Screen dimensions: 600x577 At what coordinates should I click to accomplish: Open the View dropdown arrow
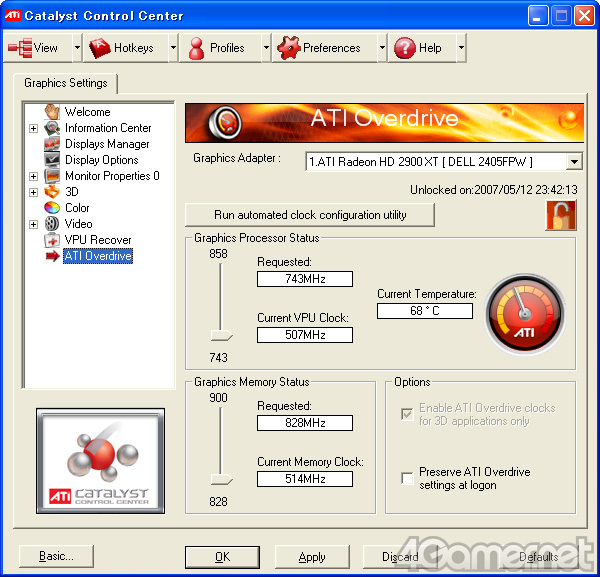(77, 48)
